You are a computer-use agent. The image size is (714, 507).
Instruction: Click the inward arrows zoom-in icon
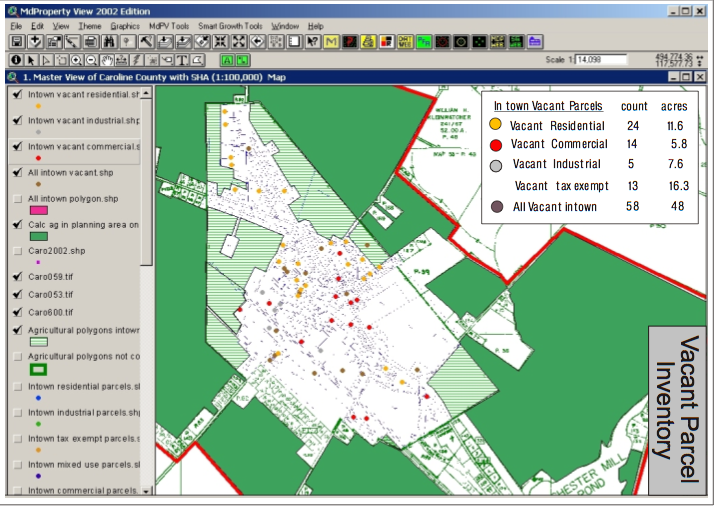click(x=220, y=42)
